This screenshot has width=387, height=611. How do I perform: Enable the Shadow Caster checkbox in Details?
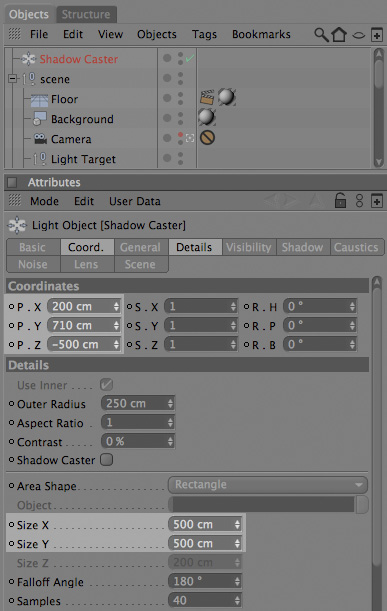(107, 460)
